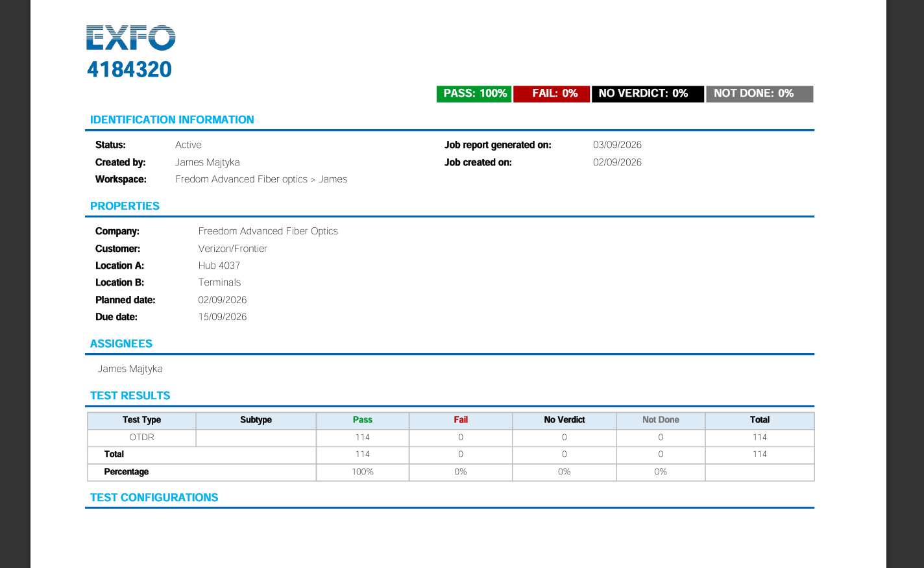Click the Subtype column header
The height and width of the screenshot is (568, 924).
[256, 420]
